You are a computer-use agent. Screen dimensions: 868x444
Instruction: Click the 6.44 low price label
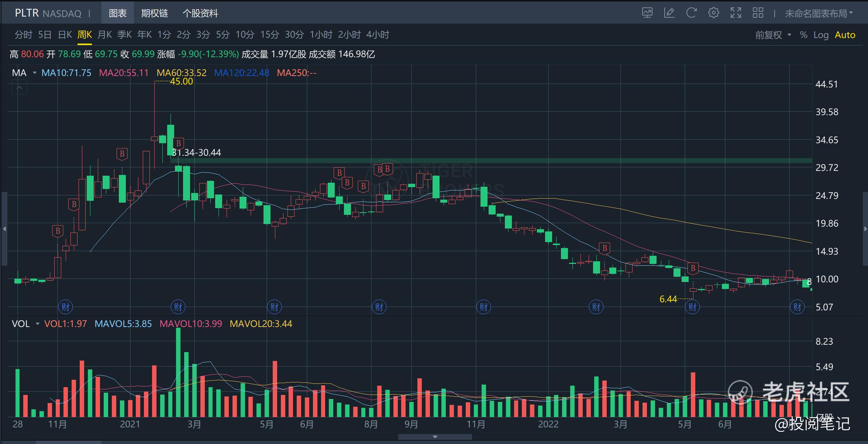[x=668, y=299]
